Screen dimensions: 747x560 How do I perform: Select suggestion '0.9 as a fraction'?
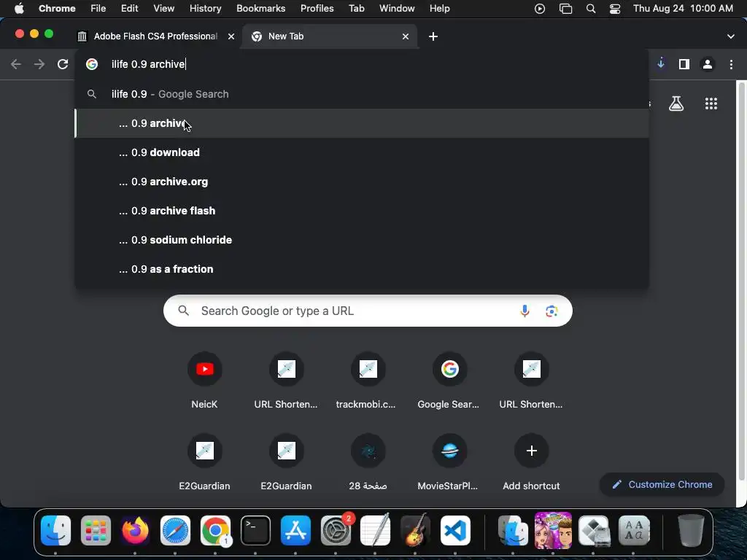pos(362,269)
